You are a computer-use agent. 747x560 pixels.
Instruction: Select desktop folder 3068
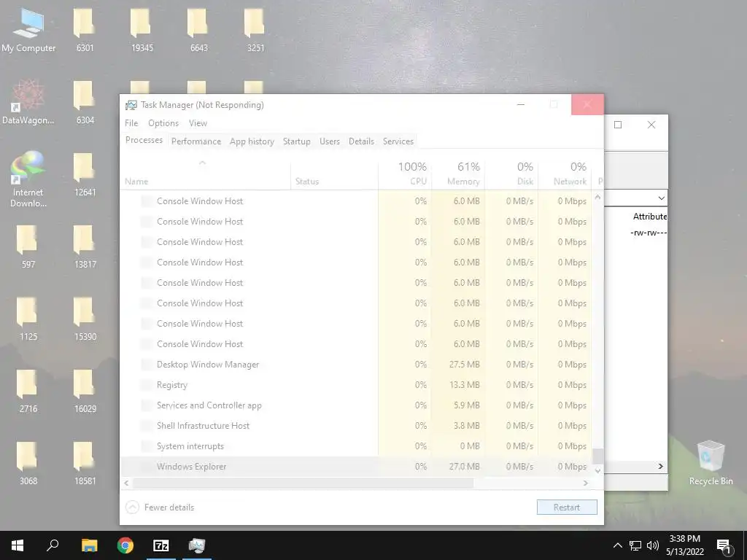coord(28,463)
